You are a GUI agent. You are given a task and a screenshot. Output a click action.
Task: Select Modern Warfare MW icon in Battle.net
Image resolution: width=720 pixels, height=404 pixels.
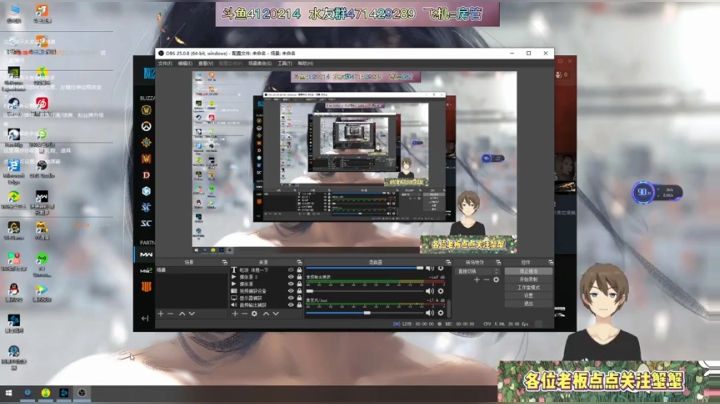click(x=146, y=254)
